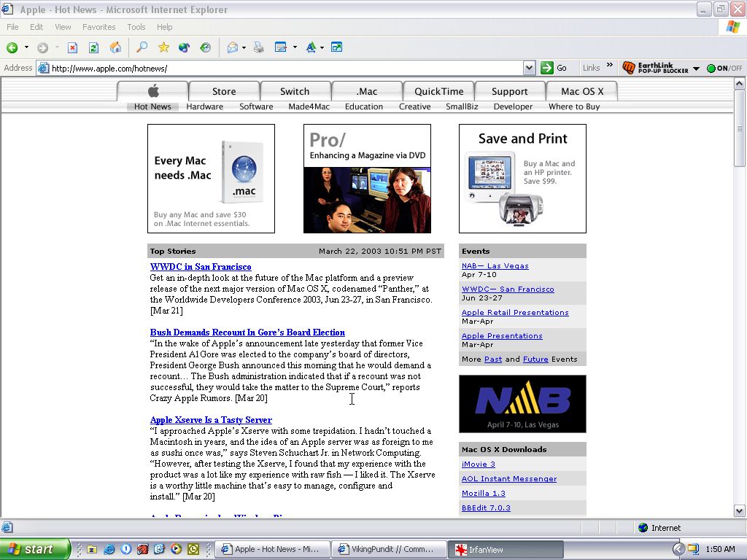This screenshot has width=747, height=560.
Task: Open the History icon
Action: pos(206,47)
